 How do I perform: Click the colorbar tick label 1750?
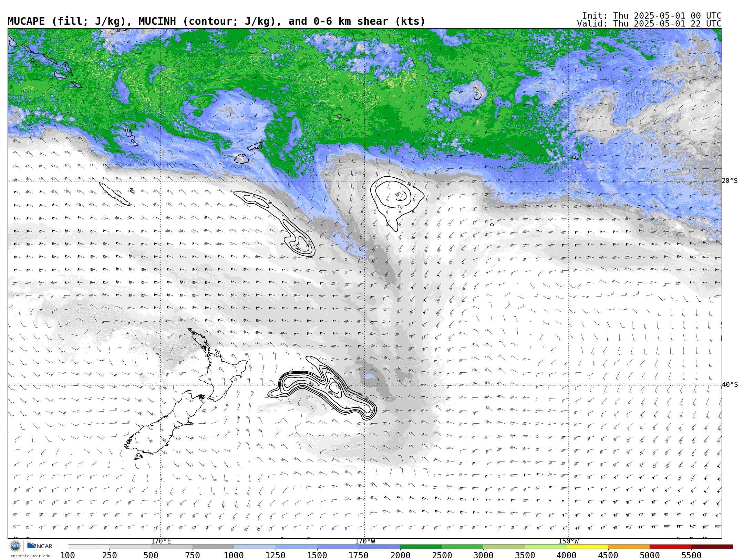(359, 556)
